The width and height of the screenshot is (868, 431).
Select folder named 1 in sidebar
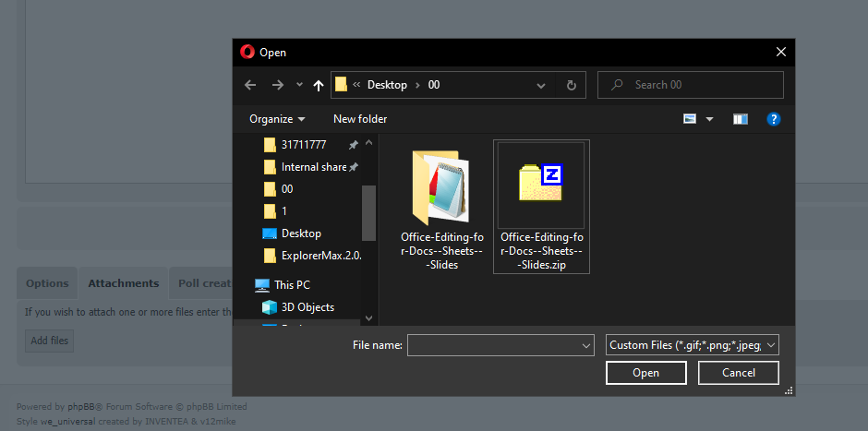pyautogui.click(x=284, y=211)
